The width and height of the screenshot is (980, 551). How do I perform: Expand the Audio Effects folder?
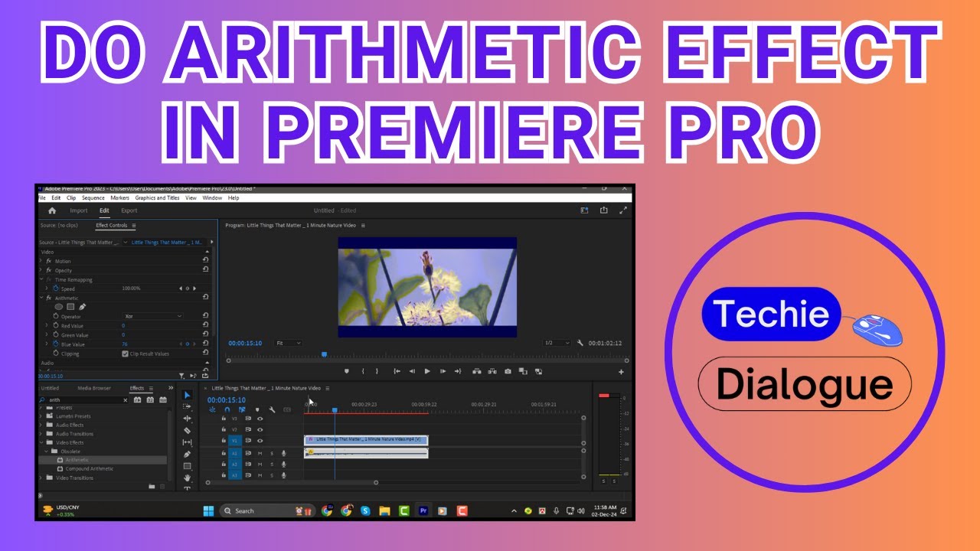click(41, 425)
